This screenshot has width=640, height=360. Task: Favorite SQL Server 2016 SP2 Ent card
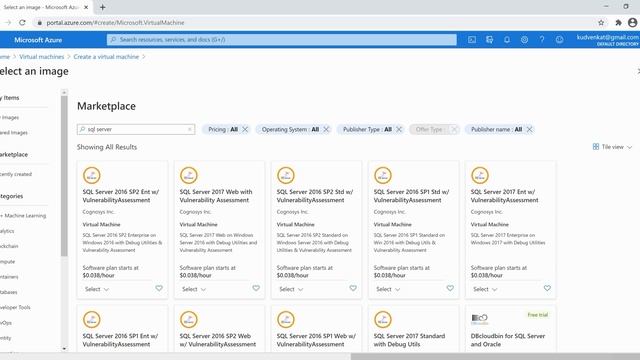[x=159, y=288]
